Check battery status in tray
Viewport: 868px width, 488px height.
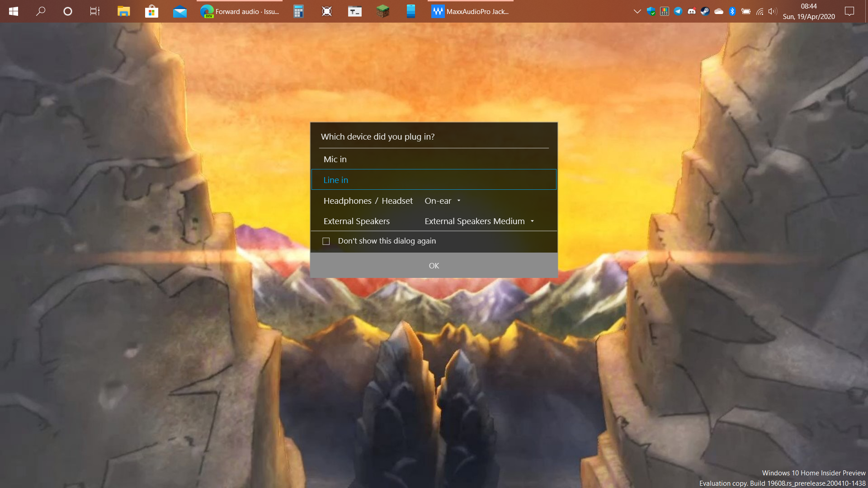click(x=746, y=11)
